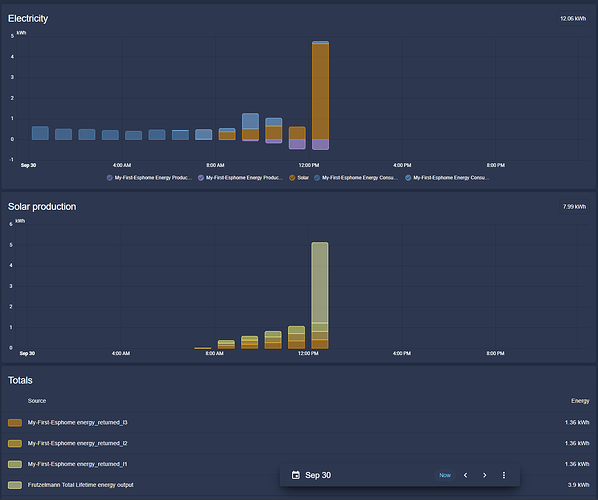
Task: Click the Frutzelmann lifetime output swatch
Action: tap(15, 485)
